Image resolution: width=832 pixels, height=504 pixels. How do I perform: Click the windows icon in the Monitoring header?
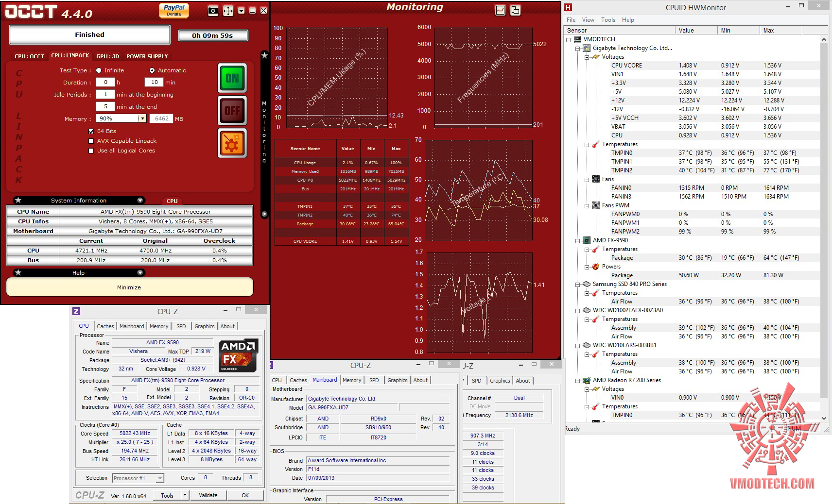[515, 10]
